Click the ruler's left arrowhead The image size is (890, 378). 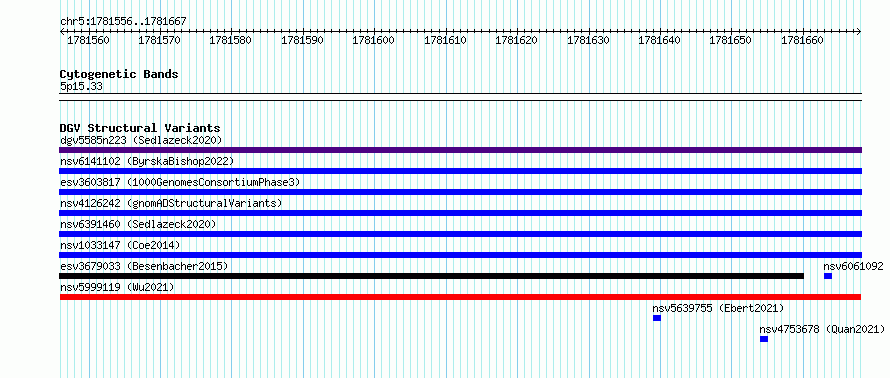62,31
